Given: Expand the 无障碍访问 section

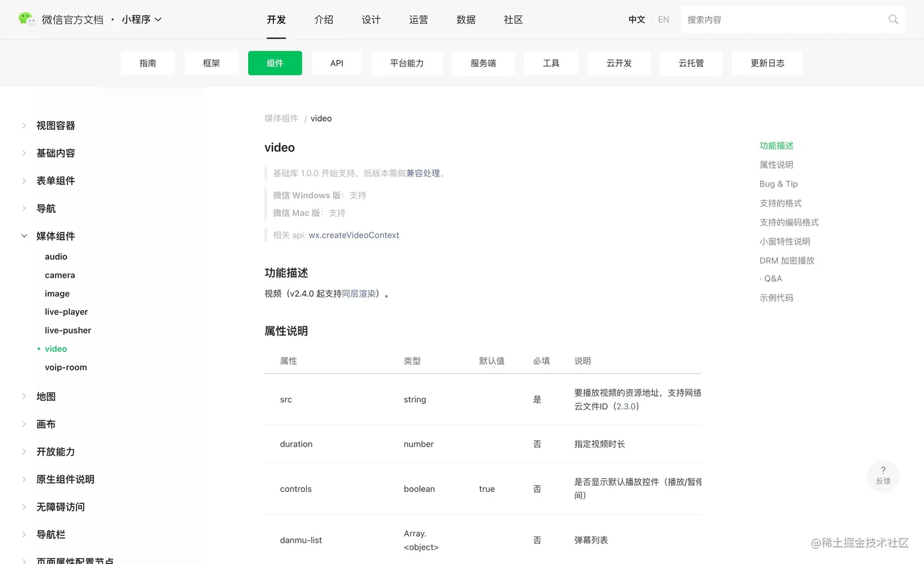Looking at the screenshot, I should 60,507.
